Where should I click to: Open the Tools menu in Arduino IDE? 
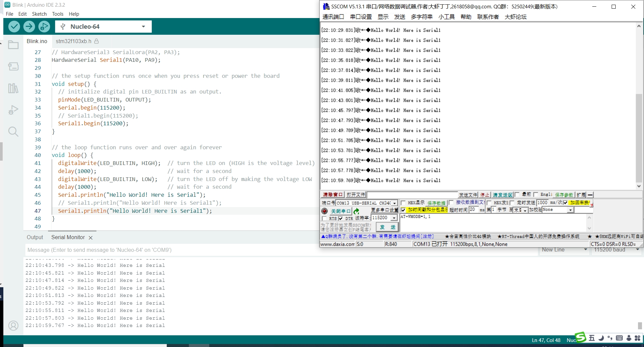coord(58,14)
